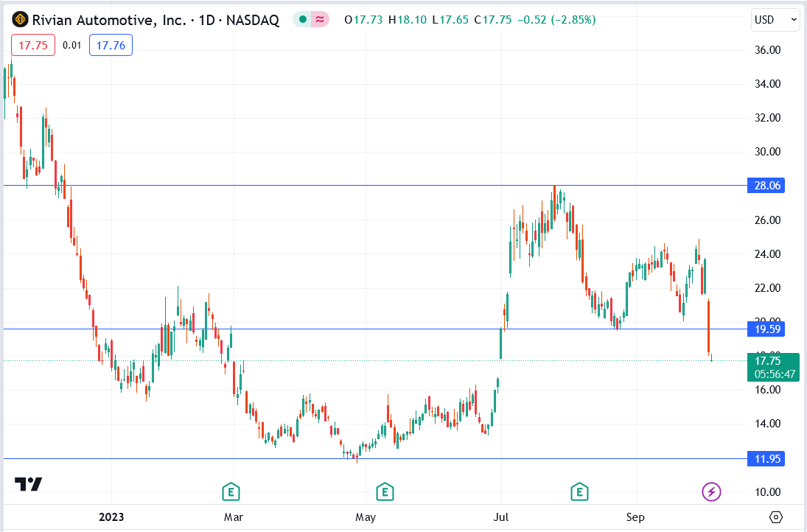Click the change value −0.52 (−2.85%)

(x=556, y=20)
